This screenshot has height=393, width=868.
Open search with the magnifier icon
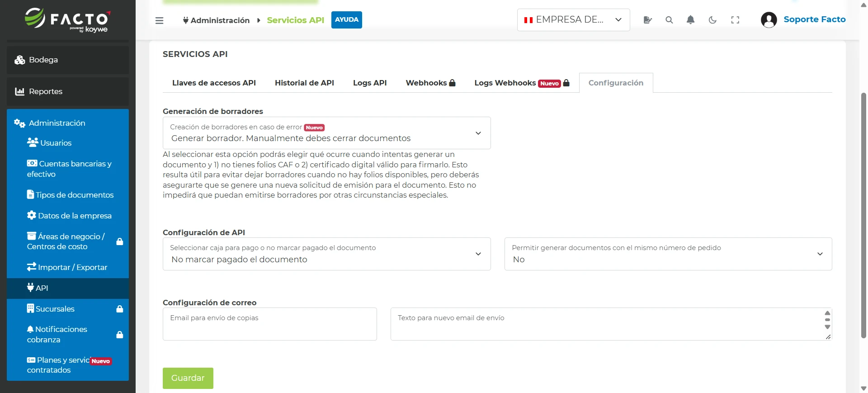pyautogui.click(x=669, y=20)
